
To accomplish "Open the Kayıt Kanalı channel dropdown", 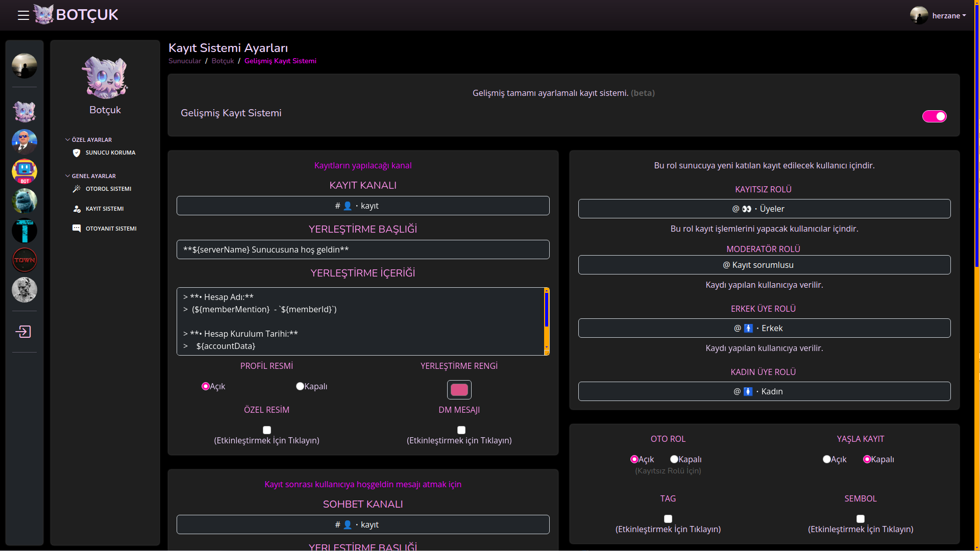I will pyautogui.click(x=363, y=206).
